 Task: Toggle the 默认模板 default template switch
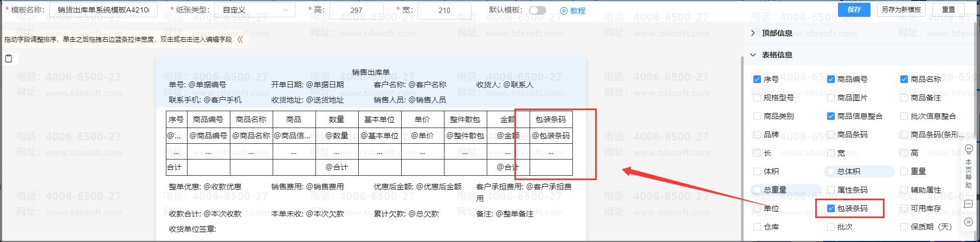tap(537, 10)
